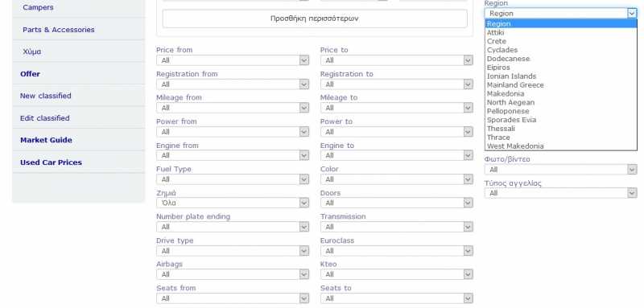Expand the Euroclass dropdown

396,251
